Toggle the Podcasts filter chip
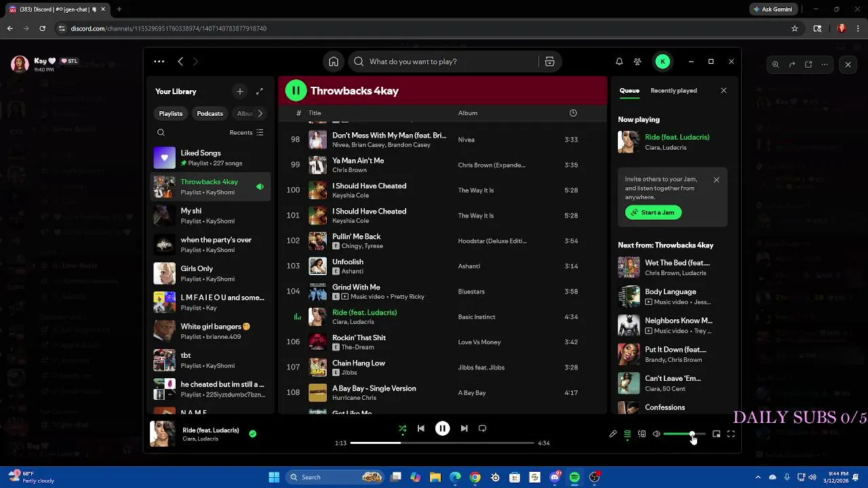 pyautogui.click(x=210, y=114)
